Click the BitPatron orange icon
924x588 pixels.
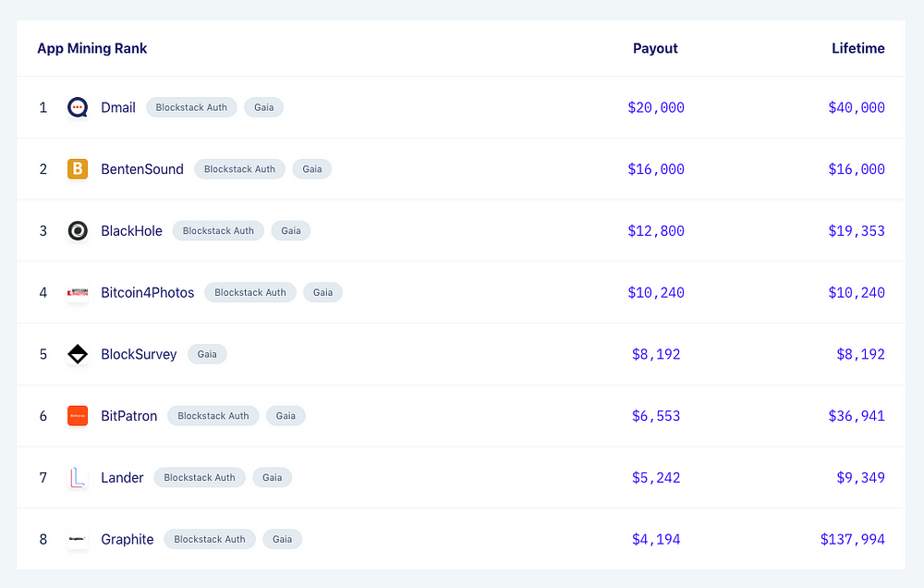(x=78, y=416)
